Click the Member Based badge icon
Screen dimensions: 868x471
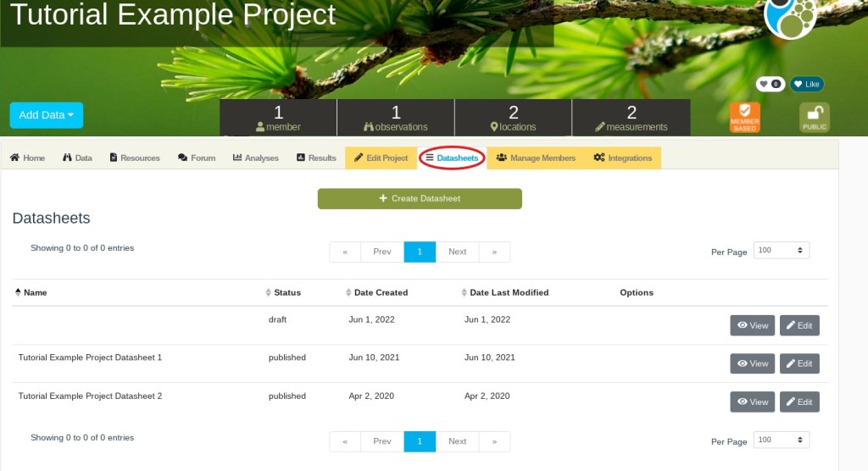[745, 117]
